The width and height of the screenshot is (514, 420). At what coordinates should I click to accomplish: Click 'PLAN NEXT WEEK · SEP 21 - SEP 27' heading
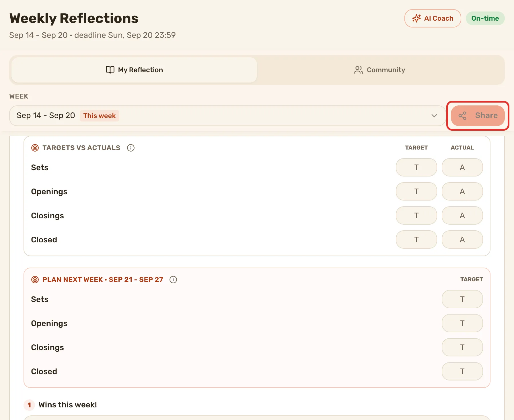103,280
